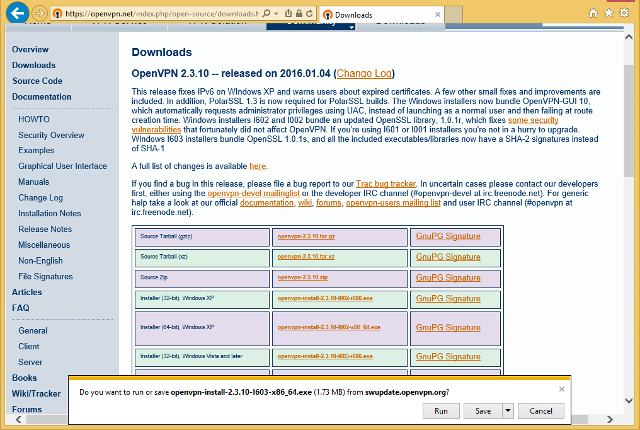The width and height of the screenshot is (640, 430).
Task: Click Run in the download prompt
Action: coord(441,411)
